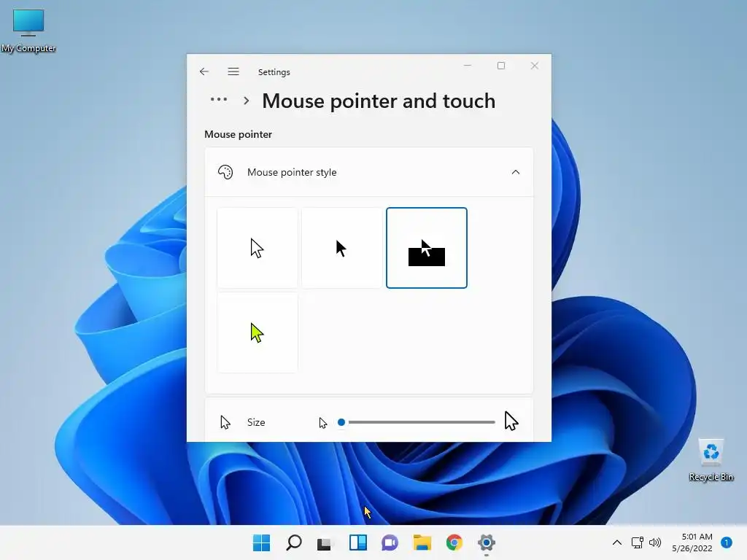Select the My Computer desktop icon

point(28,31)
